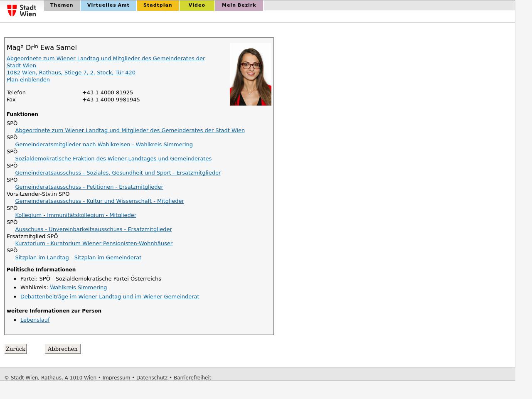The image size is (532, 399).
Task: Open Gemeinderatsausschuss Soziales, Gesundheit und Sport link
Action: 118,172
